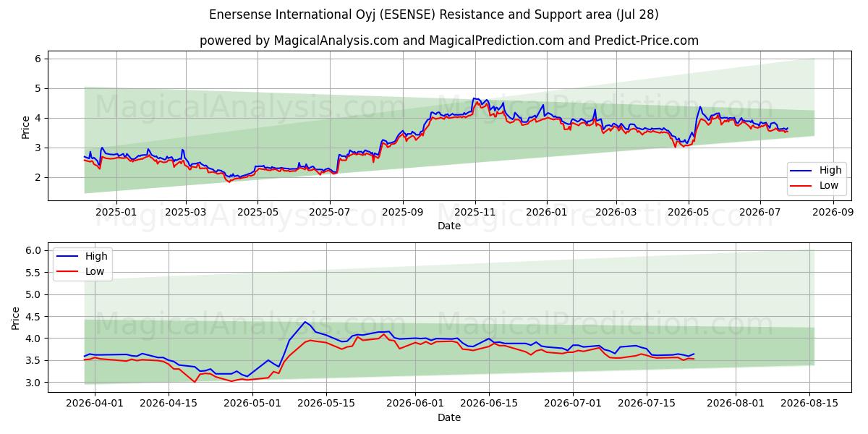Click the '2025-11' x-axis label in top chart

[475, 213]
